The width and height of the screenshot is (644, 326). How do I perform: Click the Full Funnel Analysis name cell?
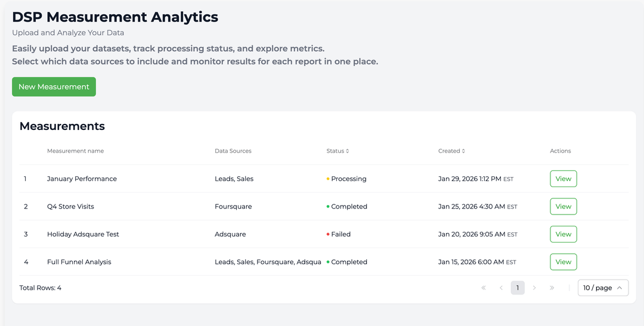[x=79, y=262]
